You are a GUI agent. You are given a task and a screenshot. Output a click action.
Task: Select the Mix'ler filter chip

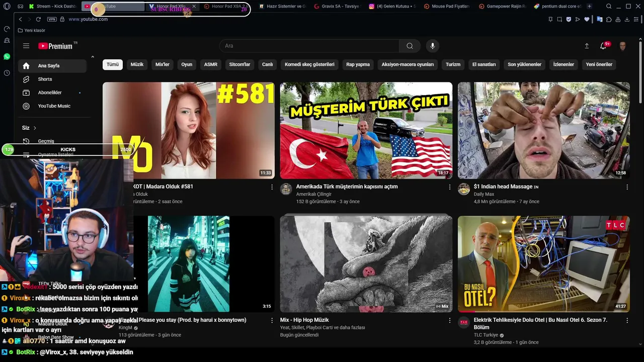tap(163, 64)
